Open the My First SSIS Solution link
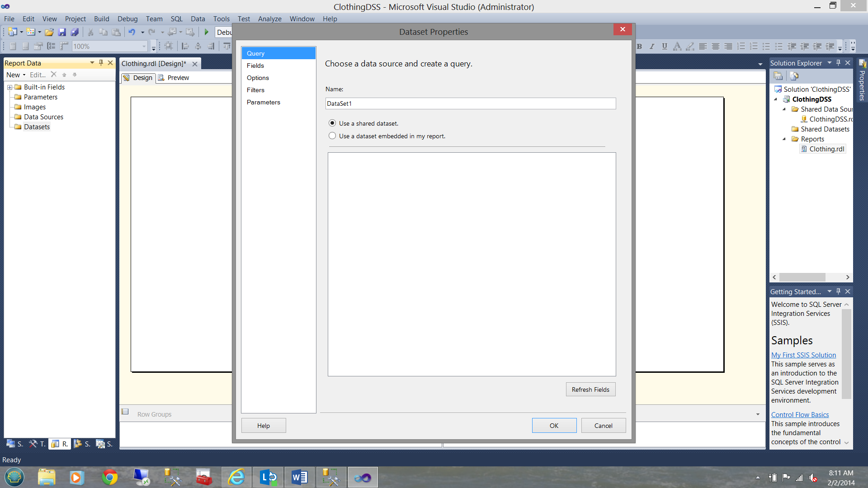 [x=803, y=355]
